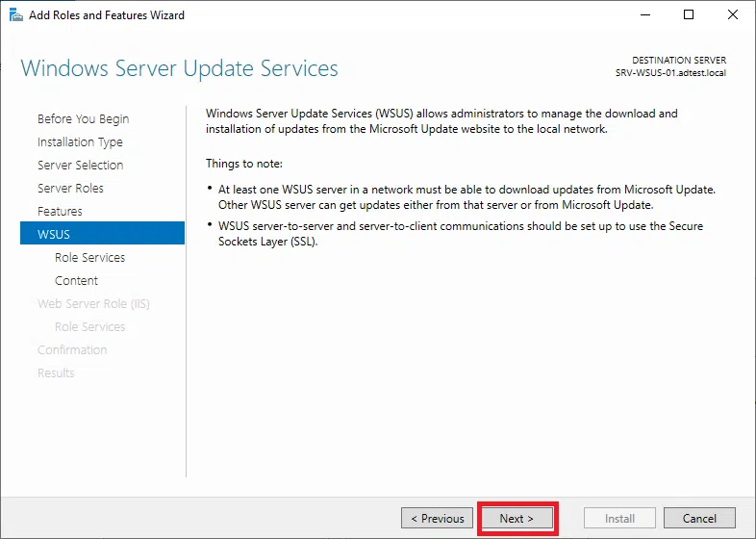Select the highlighted WSUS step
The height and width of the screenshot is (539, 756).
tap(54, 234)
